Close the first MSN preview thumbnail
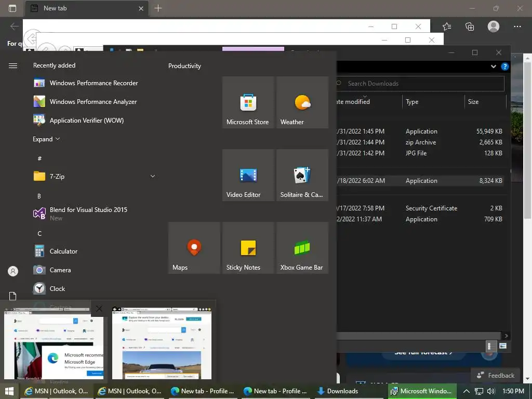The image size is (532, 399). pos(99,309)
